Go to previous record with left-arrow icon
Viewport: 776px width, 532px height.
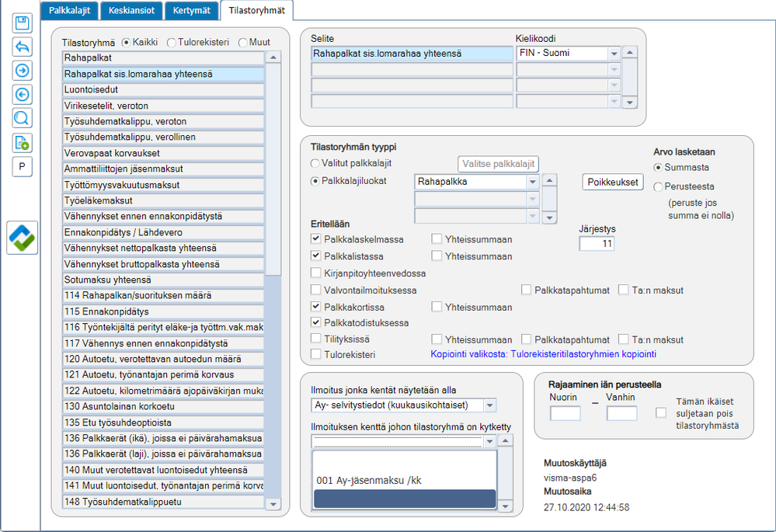click(23, 94)
